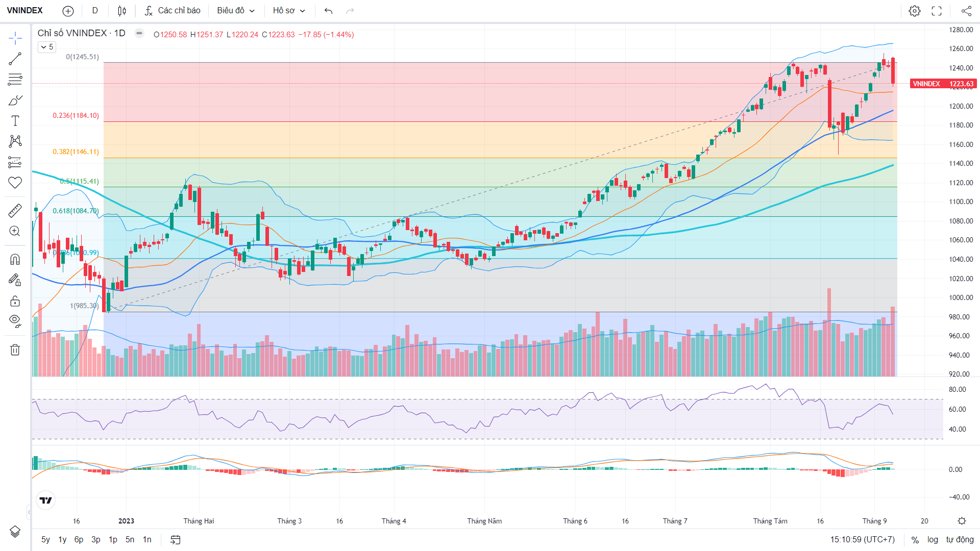Select the 3p time range
Viewport: 980px width, 551px height.
pos(96,540)
